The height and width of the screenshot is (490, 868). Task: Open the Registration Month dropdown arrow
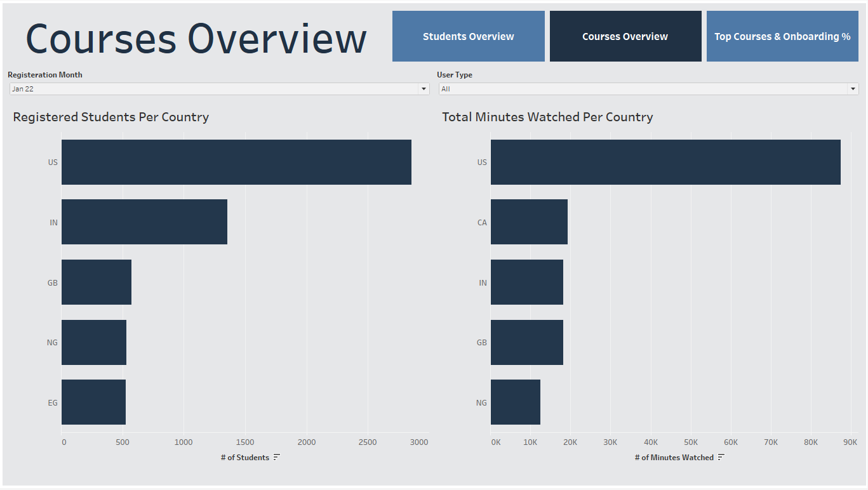click(x=423, y=89)
